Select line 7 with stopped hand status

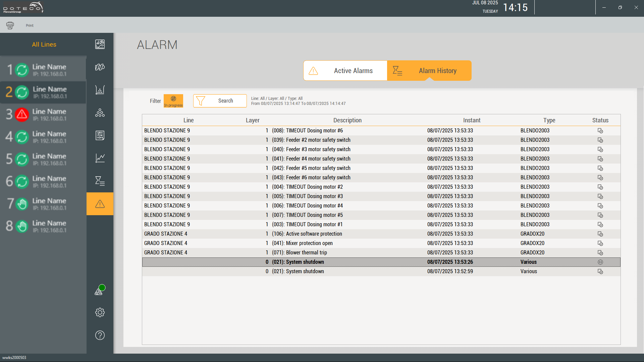point(43,204)
